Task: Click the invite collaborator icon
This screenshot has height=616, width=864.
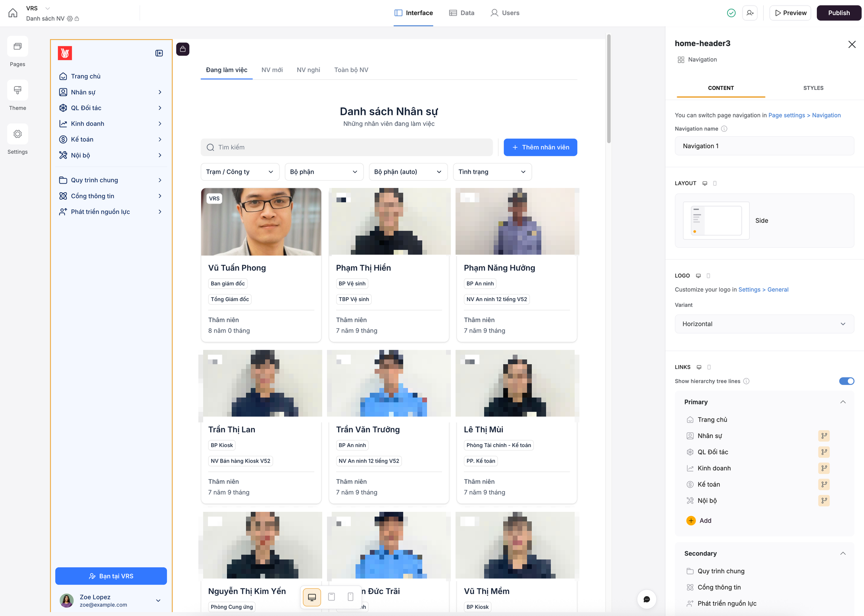Action: click(750, 13)
